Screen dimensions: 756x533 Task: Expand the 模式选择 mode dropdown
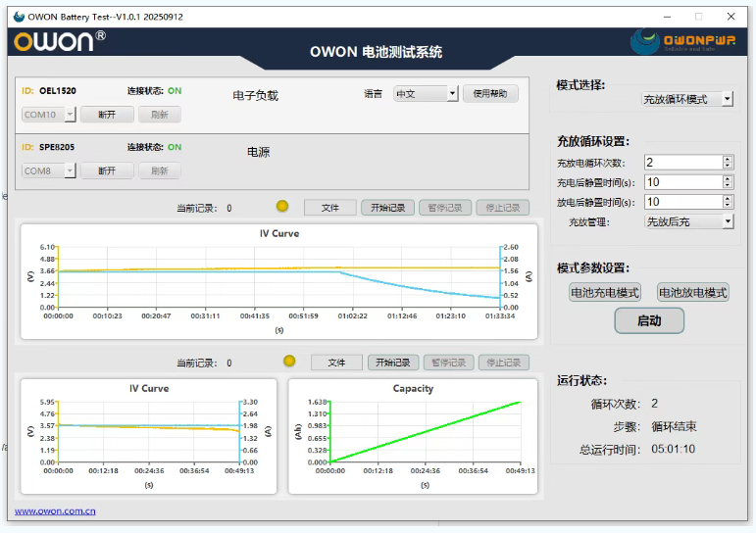coord(686,99)
